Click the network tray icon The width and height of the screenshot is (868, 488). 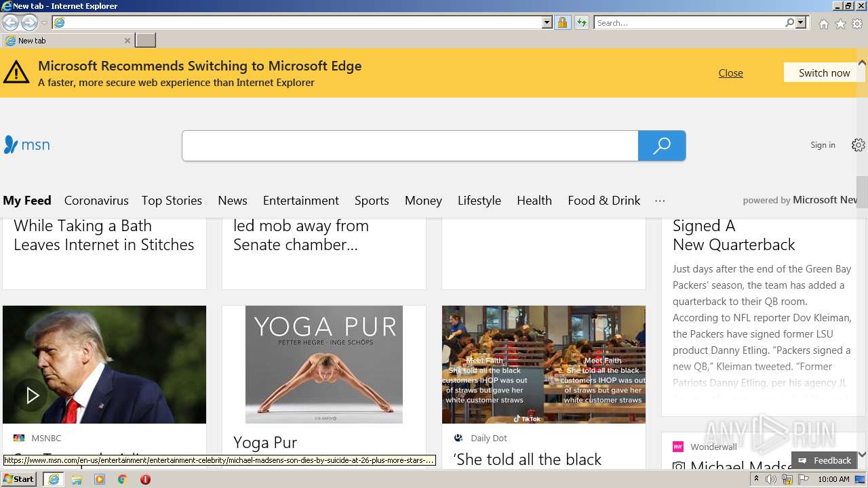tap(787, 479)
